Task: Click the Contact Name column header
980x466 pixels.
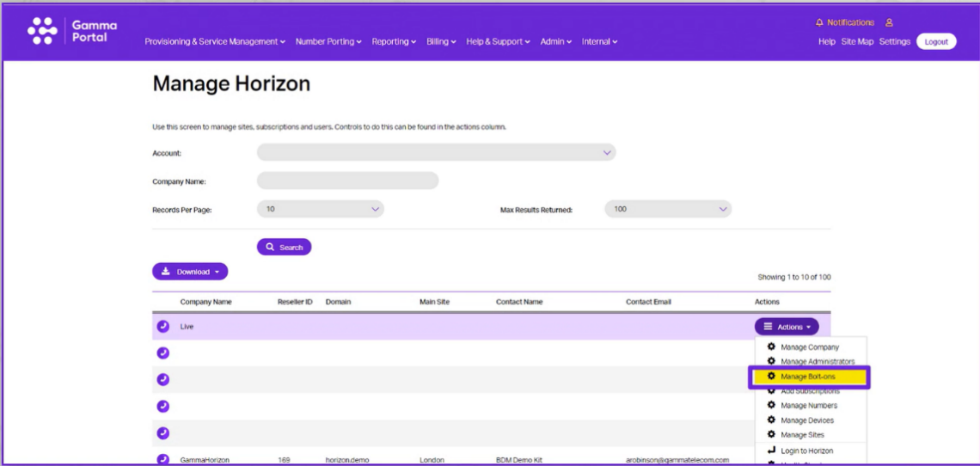Action: click(519, 302)
